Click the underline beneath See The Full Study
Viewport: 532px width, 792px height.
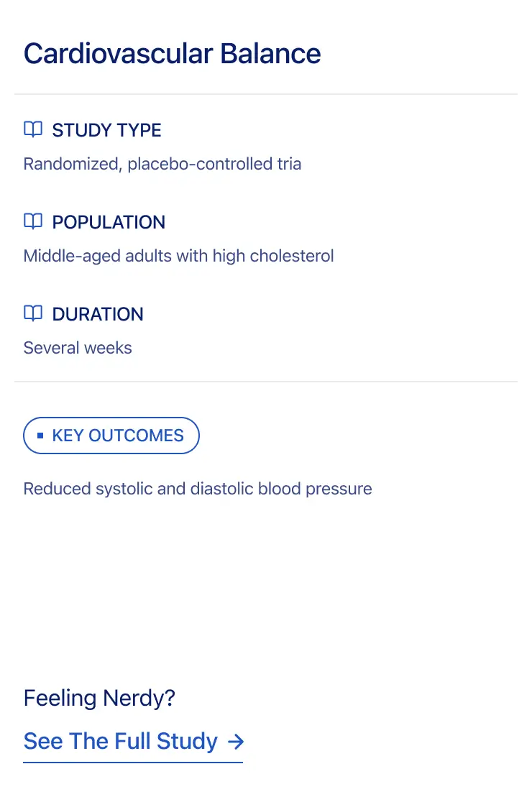133,762
